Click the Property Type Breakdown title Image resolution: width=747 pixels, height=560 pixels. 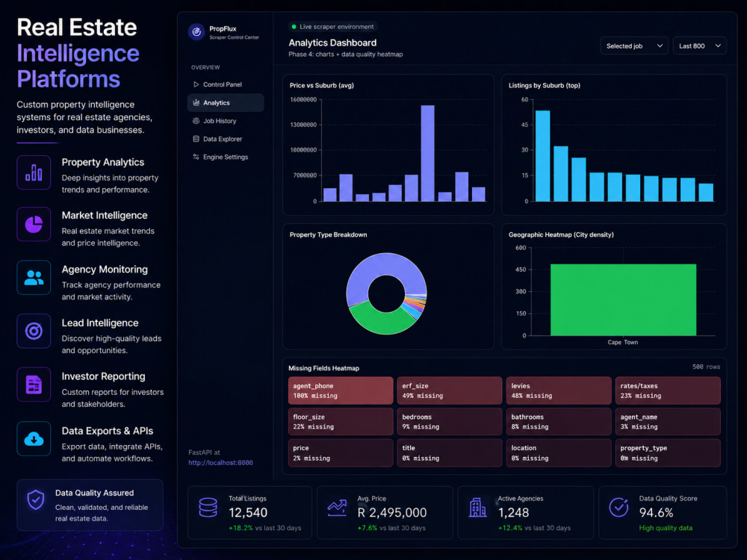tap(328, 234)
